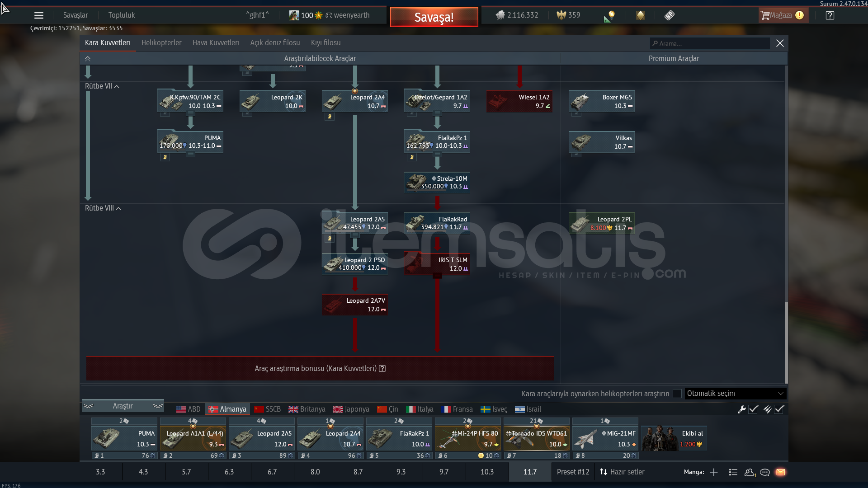Collapse the research tree header arrows
868x488 pixels.
pos(88,59)
